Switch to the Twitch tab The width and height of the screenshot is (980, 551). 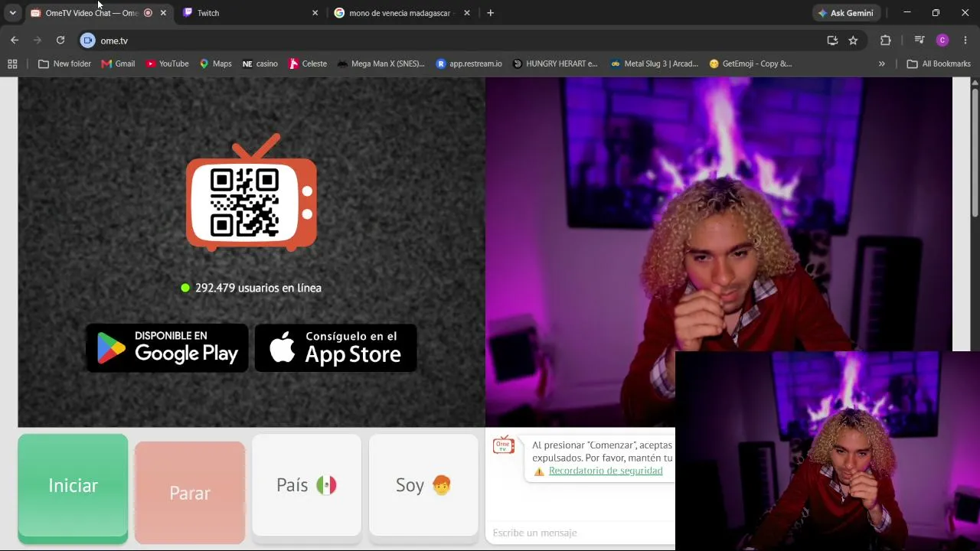[x=250, y=13]
